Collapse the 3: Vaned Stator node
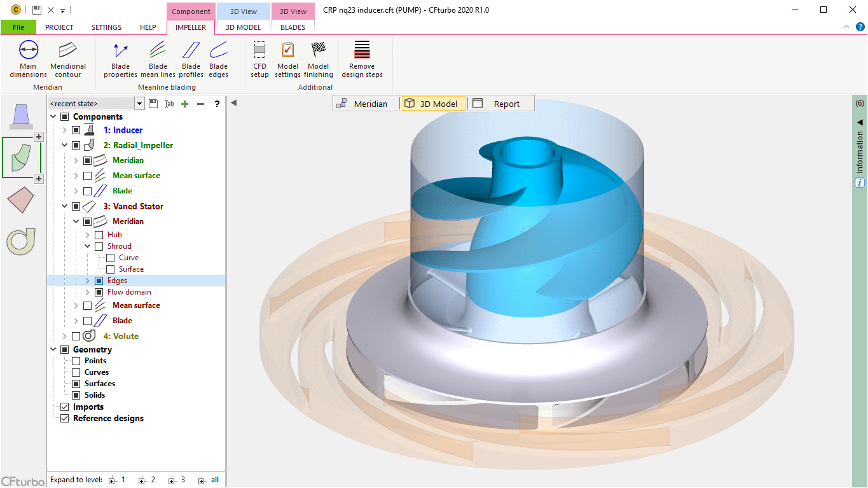This screenshot has height=488, width=868. click(x=64, y=206)
